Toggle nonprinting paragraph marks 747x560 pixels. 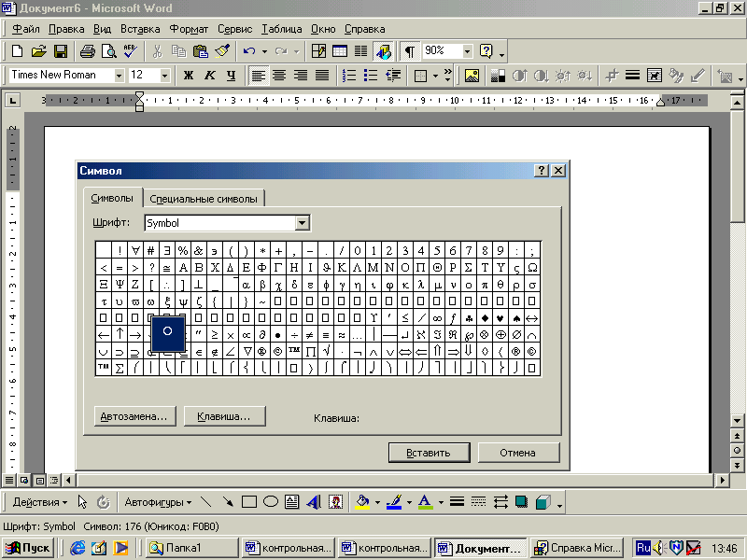(x=410, y=51)
